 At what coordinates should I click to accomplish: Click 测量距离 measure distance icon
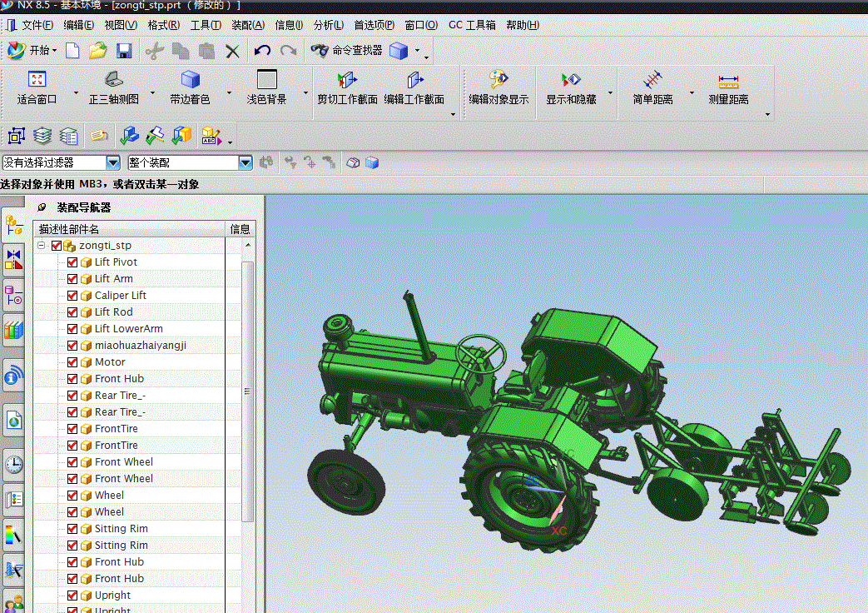(728, 82)
